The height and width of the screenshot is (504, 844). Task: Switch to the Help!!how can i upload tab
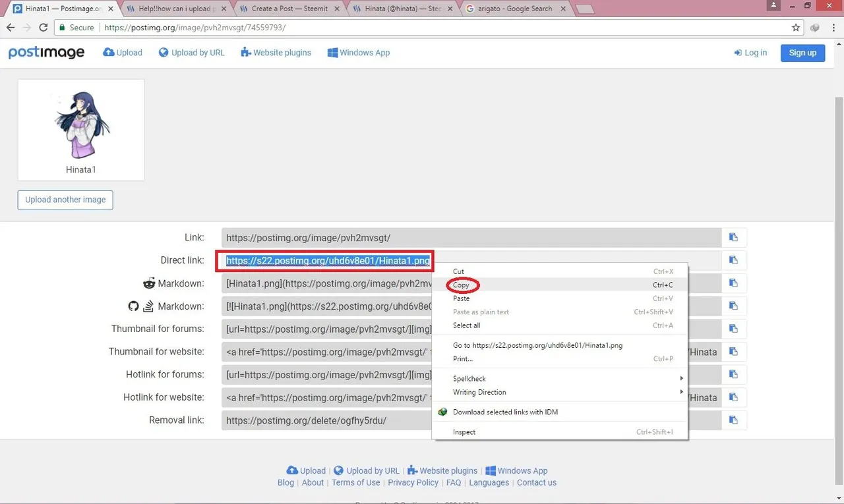[178, 9]
